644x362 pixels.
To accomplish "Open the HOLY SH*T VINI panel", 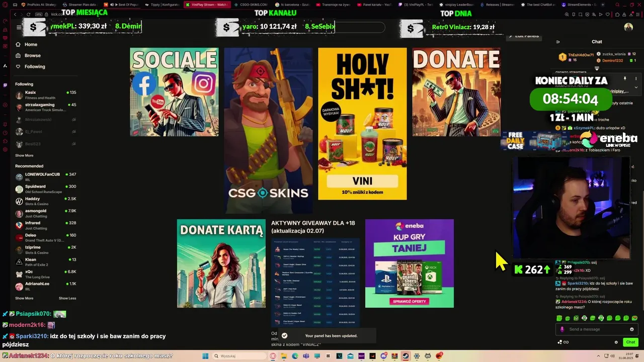I will point(362,124).
